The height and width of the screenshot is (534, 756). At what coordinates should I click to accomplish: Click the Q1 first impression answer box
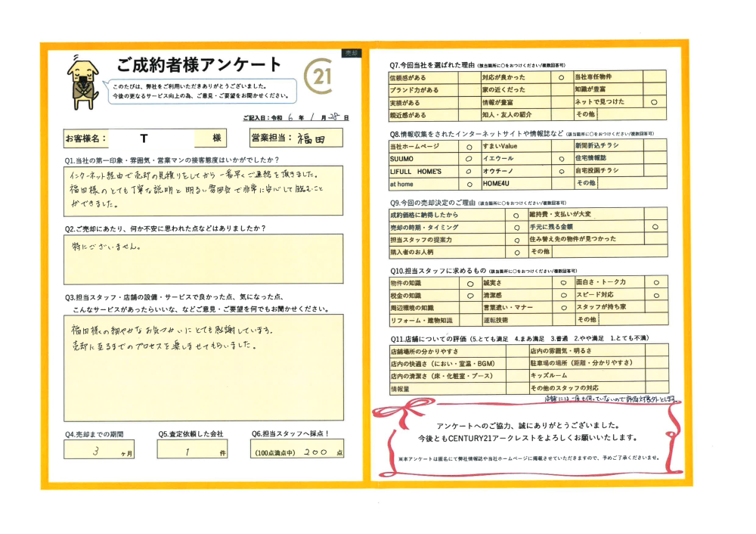tap(203, 190)
